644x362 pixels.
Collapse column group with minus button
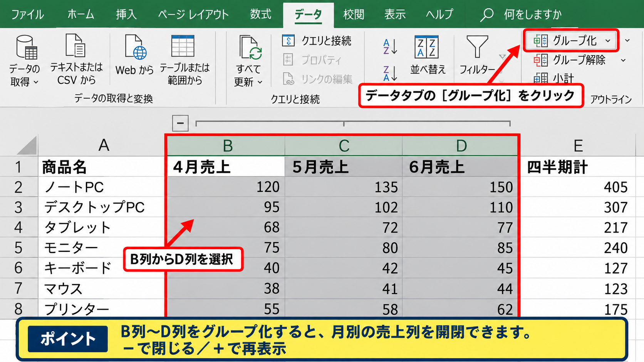(x=180, y=123)
